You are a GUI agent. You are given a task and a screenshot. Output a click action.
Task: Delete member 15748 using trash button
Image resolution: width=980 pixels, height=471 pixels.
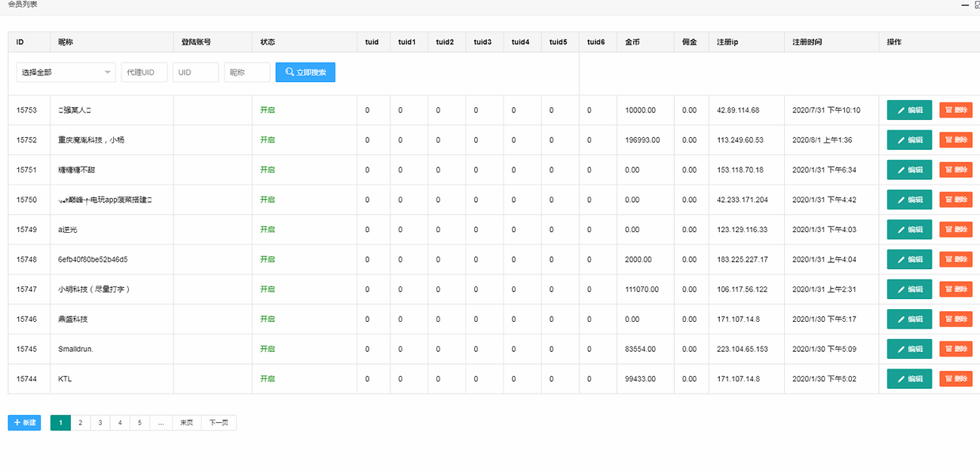pos(955,259)
